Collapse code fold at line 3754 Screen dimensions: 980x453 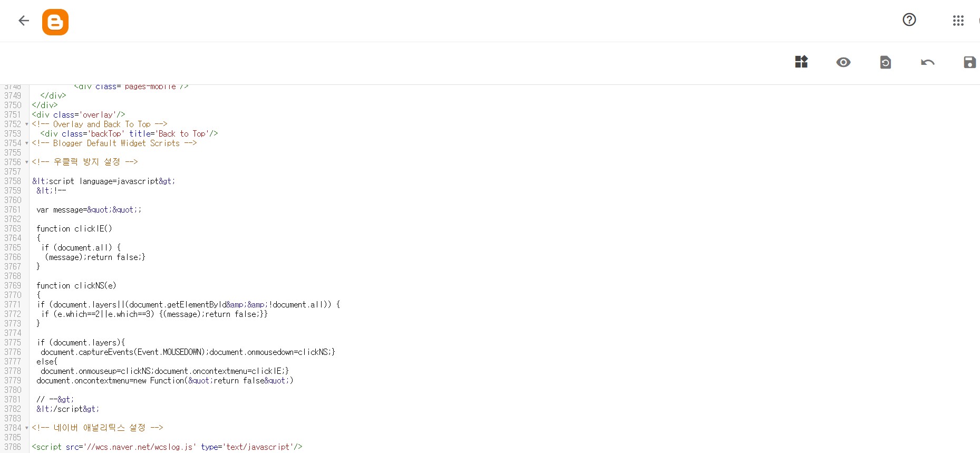point(26,143)
